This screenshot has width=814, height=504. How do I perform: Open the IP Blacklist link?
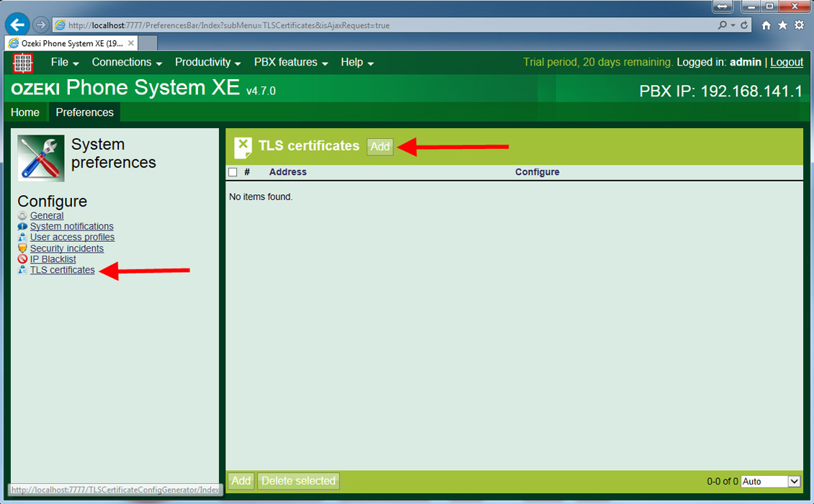tap(53, 259)
